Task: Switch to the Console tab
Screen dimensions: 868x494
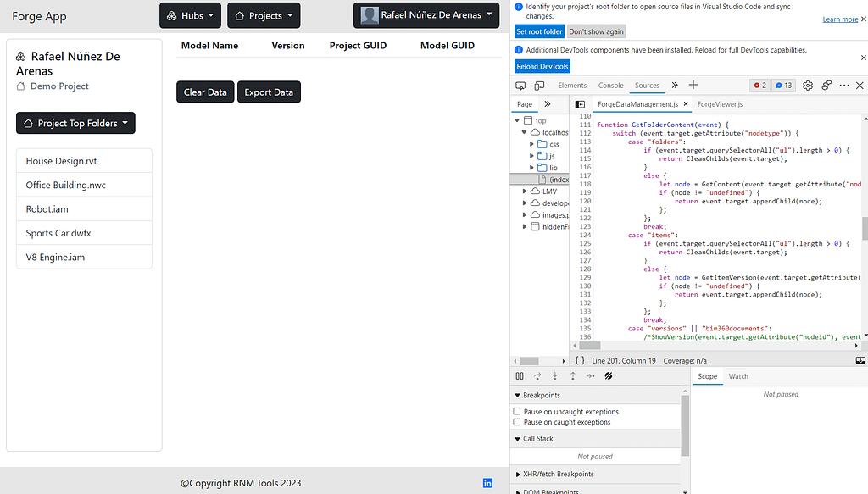Action: [610, 86]
